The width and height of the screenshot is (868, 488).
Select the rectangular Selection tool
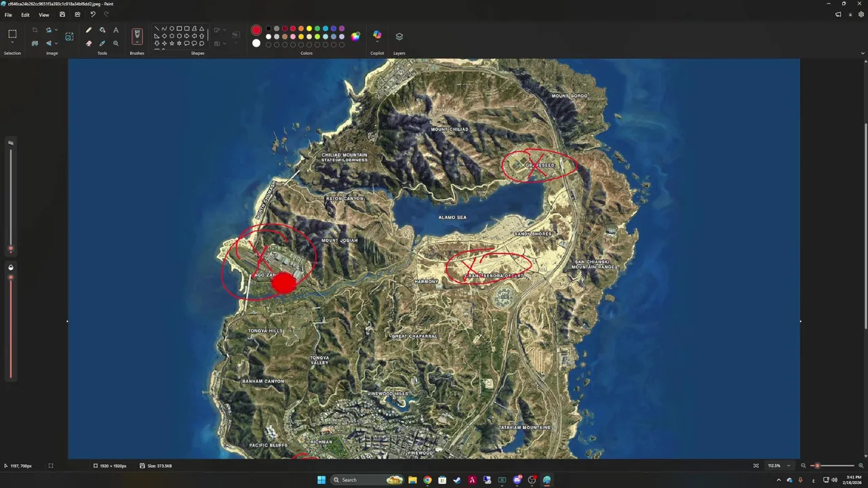pos(12,33)
